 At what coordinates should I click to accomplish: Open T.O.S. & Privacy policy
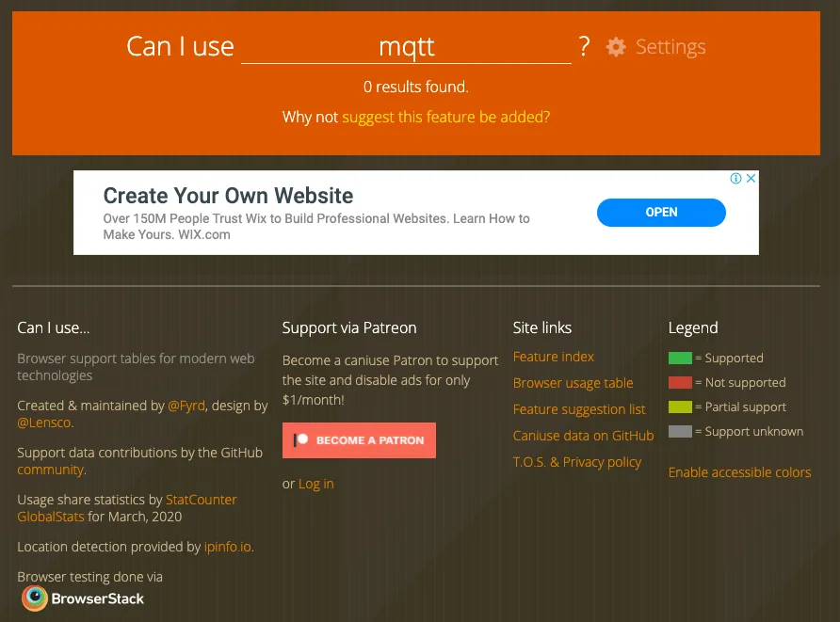(x=576, y=462)
